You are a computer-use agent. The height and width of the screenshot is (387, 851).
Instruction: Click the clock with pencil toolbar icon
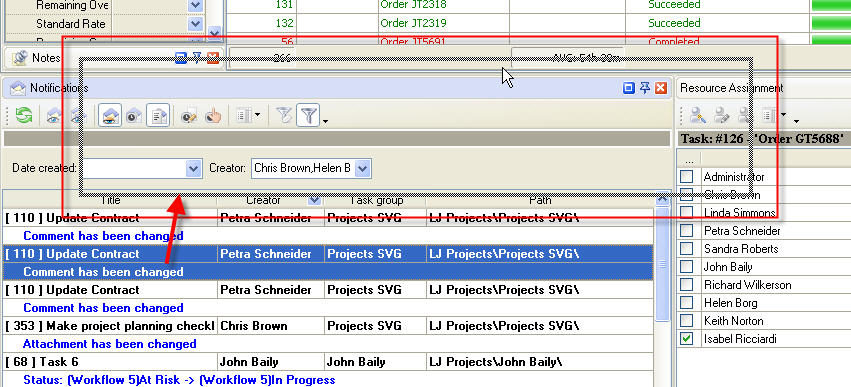[189, 116]
